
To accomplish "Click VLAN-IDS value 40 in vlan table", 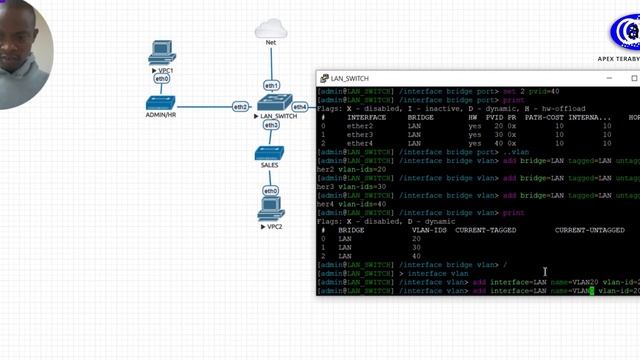I will tap(416, 256).
